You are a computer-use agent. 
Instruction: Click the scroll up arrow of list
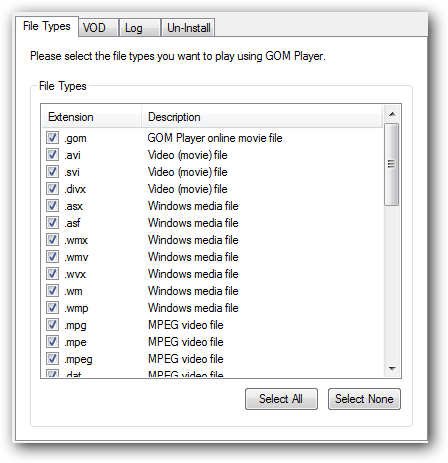392,114
